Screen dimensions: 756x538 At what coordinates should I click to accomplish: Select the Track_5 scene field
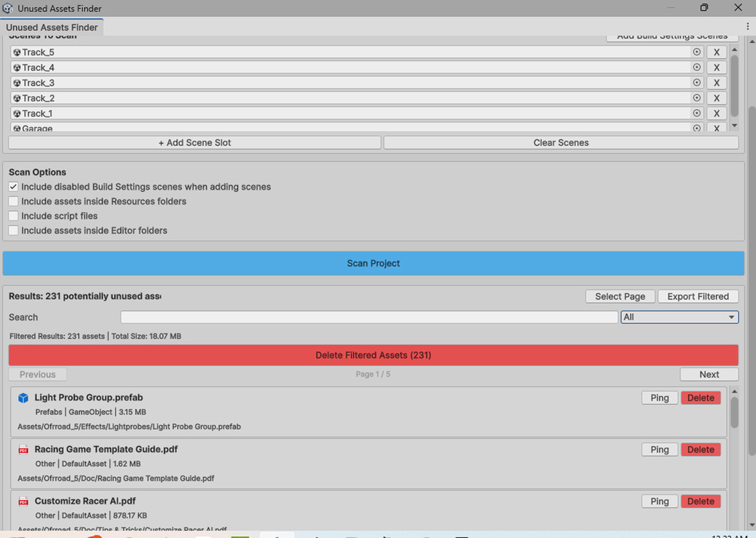pos(356,52)
